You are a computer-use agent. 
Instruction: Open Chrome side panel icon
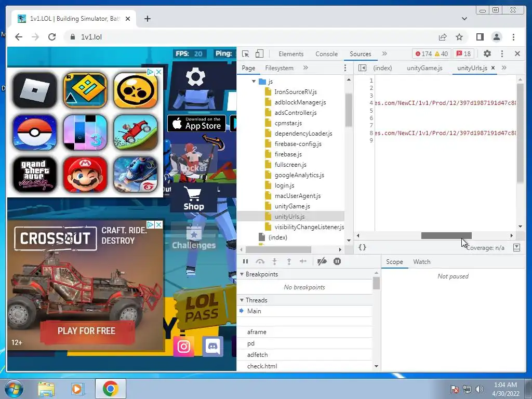[480, 37]
